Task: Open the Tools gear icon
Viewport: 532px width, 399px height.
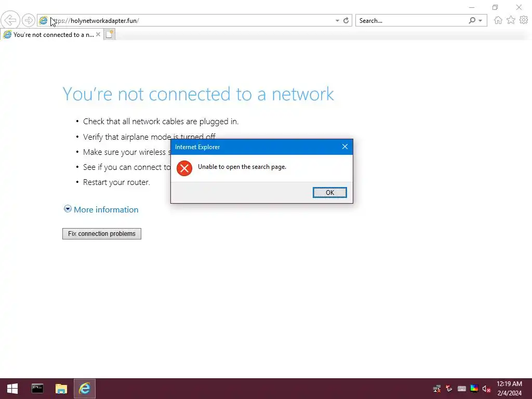Action: tap(524, 20)
